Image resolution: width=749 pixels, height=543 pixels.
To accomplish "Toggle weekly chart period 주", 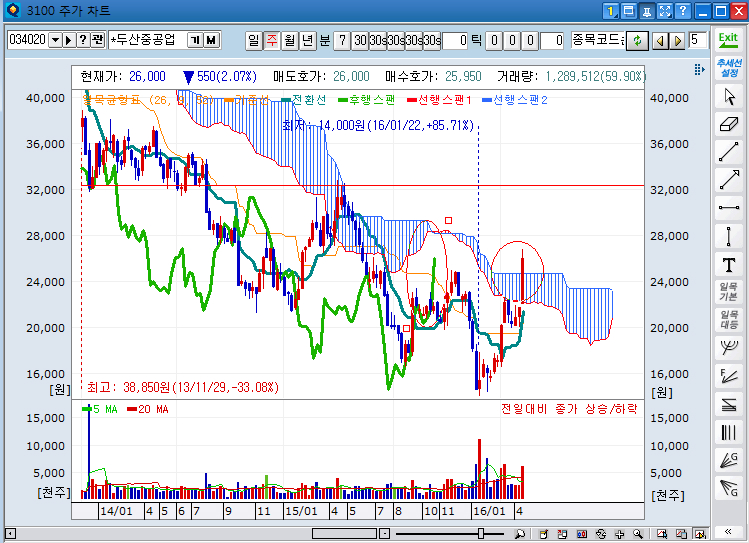I will pos(272,40).
